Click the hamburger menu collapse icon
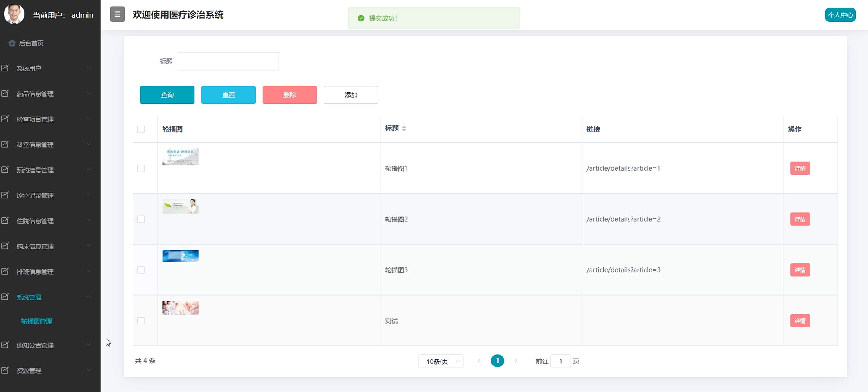868x392 pixels. [x=117, y=14]
